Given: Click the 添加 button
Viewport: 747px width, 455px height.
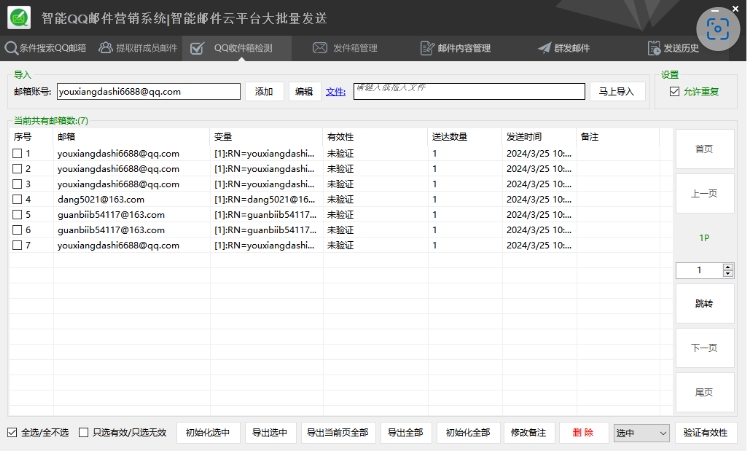Looking at the screenshot, I should point(264,91).
